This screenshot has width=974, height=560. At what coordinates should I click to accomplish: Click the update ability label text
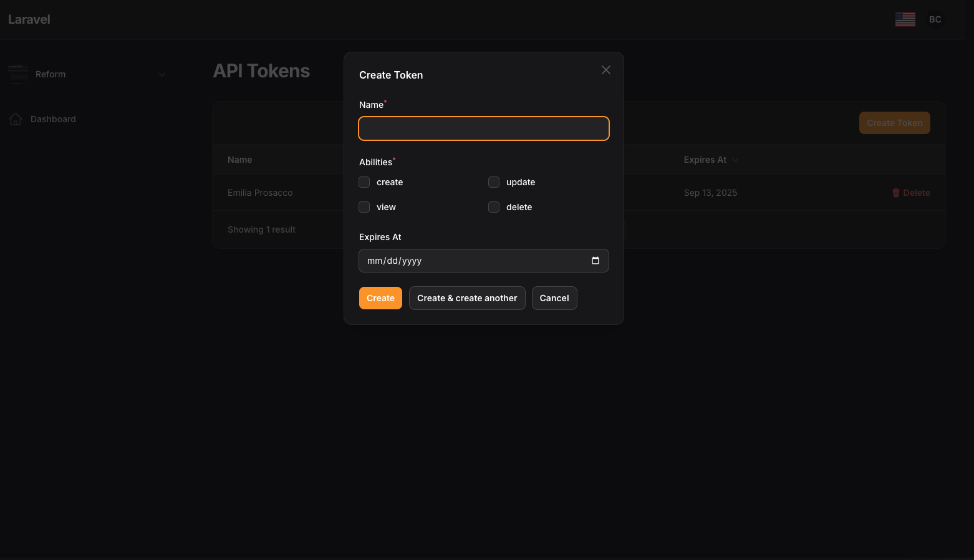(x=521, y=182)
